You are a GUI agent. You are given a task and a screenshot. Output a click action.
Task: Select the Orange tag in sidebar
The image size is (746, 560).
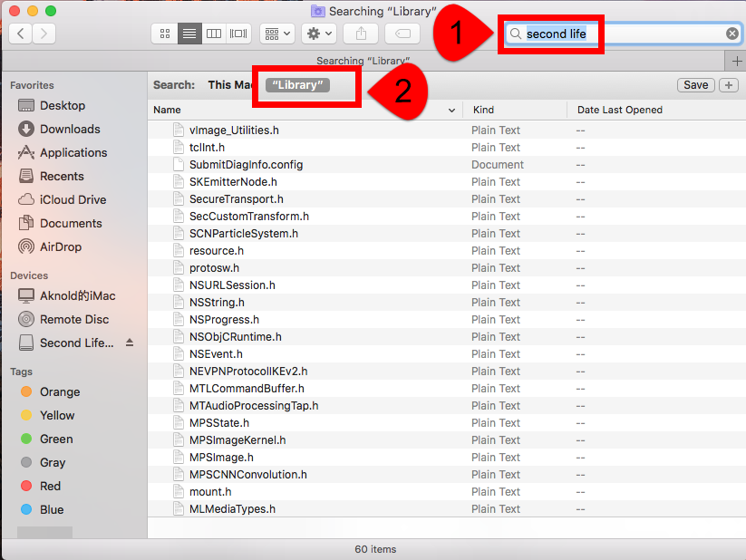(60, 391)
